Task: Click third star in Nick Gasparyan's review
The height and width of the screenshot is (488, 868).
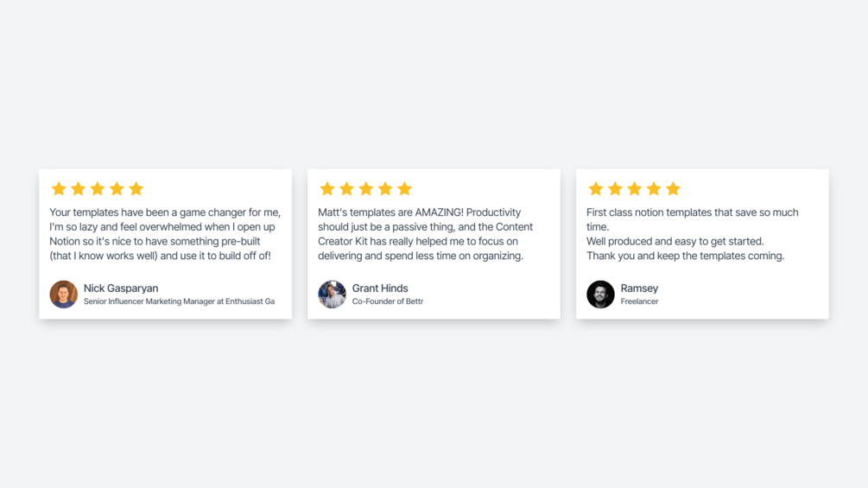Action: coord(98,188)
